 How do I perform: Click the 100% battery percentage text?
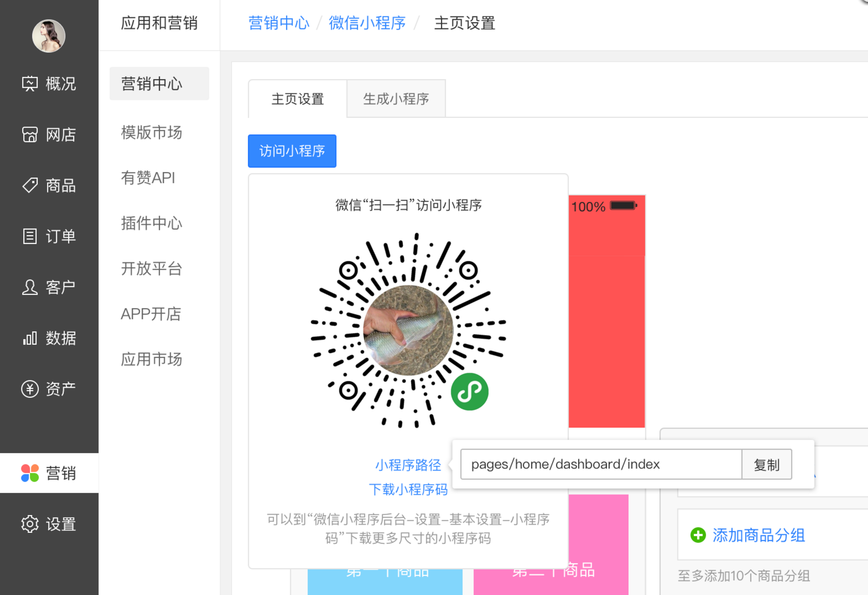click(588, 207)
